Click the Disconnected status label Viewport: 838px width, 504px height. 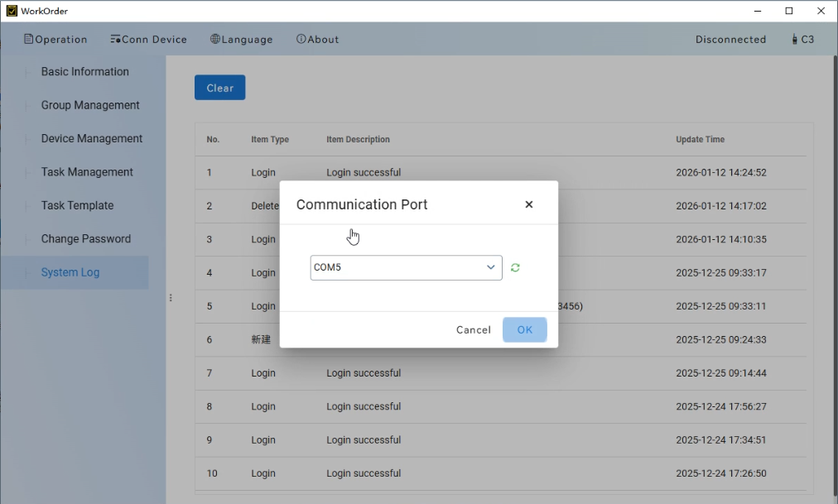click(x=730, y=39)
